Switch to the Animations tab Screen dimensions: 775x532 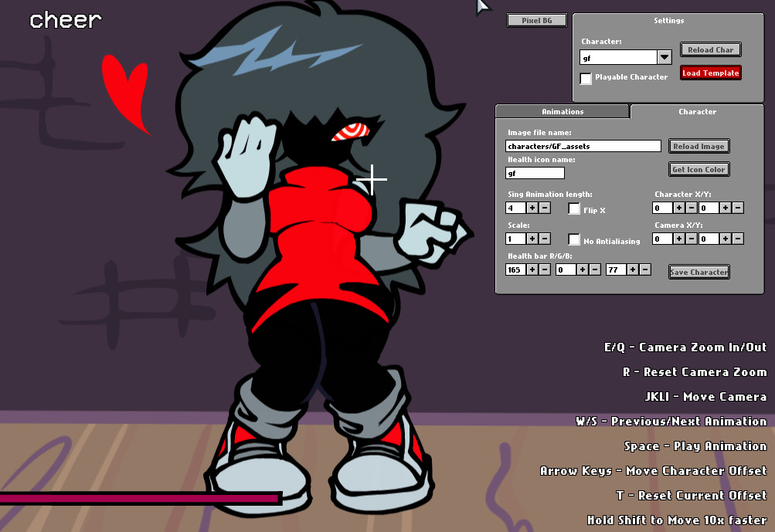(x=562, y=112)
